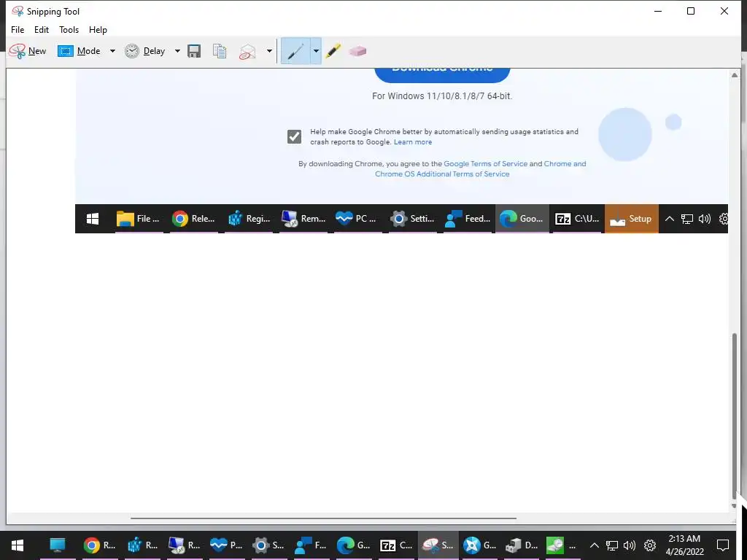Click the vertical scrollbar thumb in Snipping Tool

(x=734, y=415)
